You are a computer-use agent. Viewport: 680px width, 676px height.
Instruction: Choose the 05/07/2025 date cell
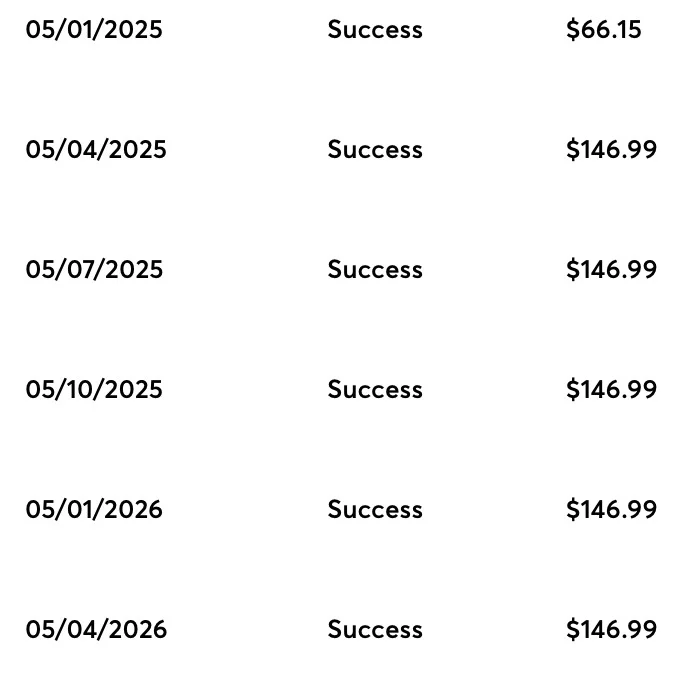pyautogui.click(x=94, y=270)
